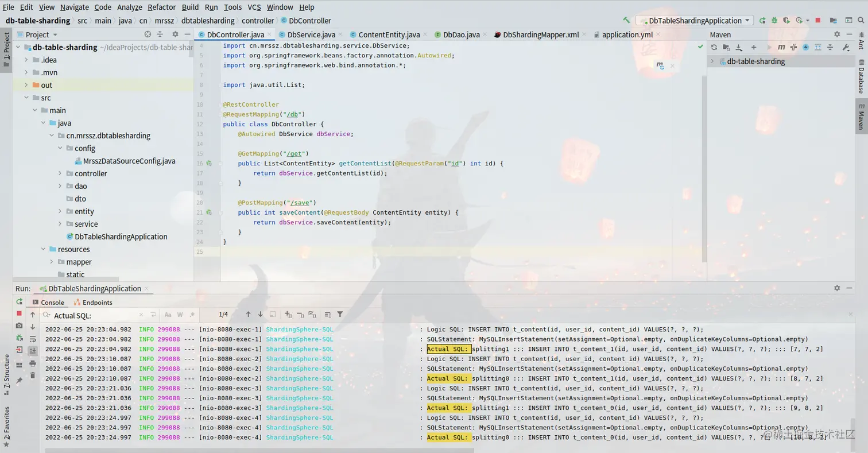This screenshot has width=868, height=453.
Task: Click Maven Download Sources icon
Action: 739,47
